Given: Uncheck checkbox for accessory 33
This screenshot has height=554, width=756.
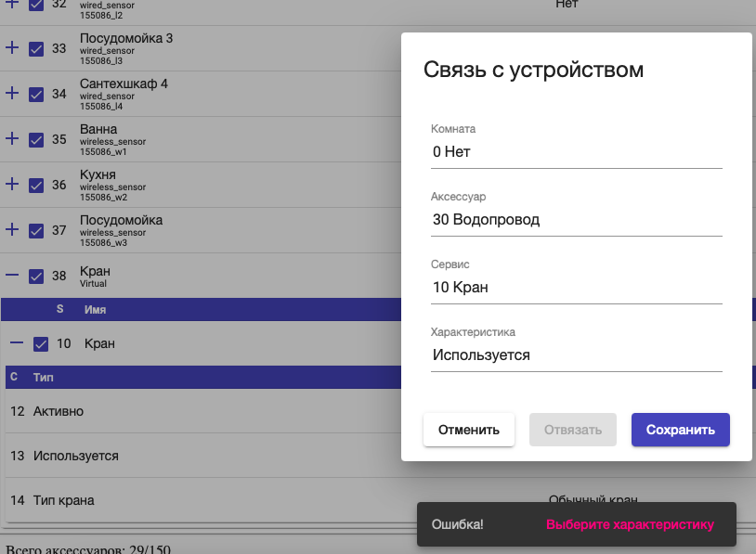Looking at the screenshot, I should (x=36, y=48).
